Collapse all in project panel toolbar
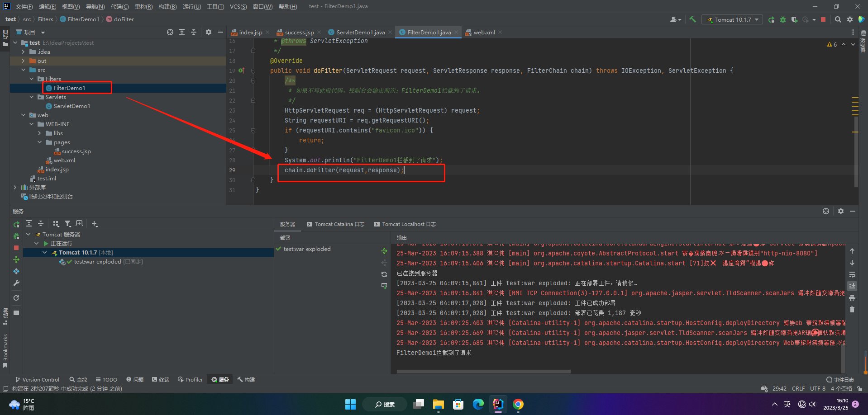This screenshot has height=415, width=868. point(194,32)
